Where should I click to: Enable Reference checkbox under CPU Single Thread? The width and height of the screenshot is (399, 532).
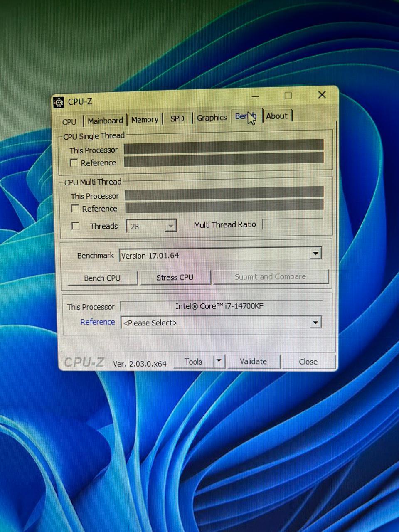(74, 163)
